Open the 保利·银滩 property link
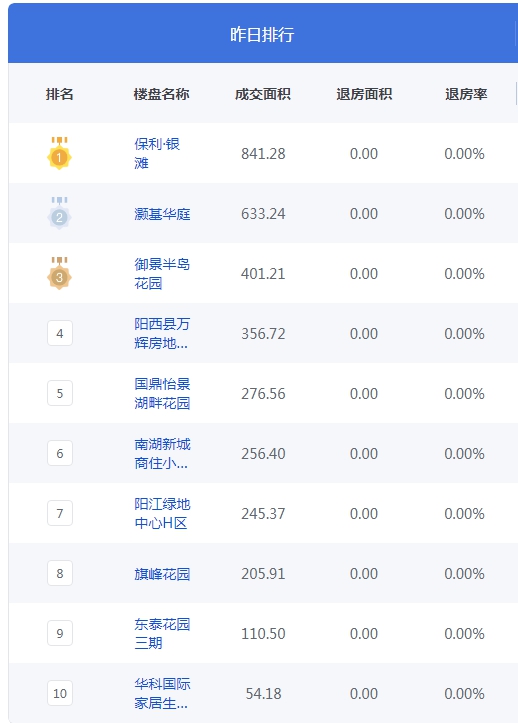 [157, 153]
